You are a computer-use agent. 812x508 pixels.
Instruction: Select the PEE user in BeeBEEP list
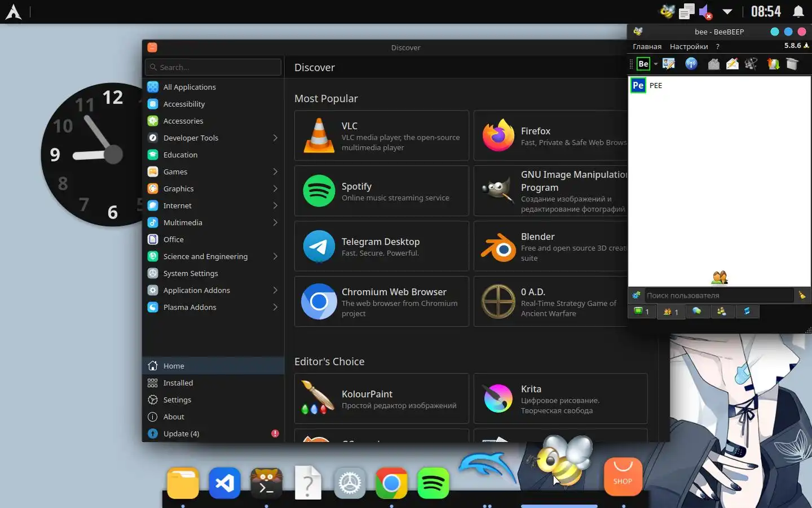click(x=719, y=85)
